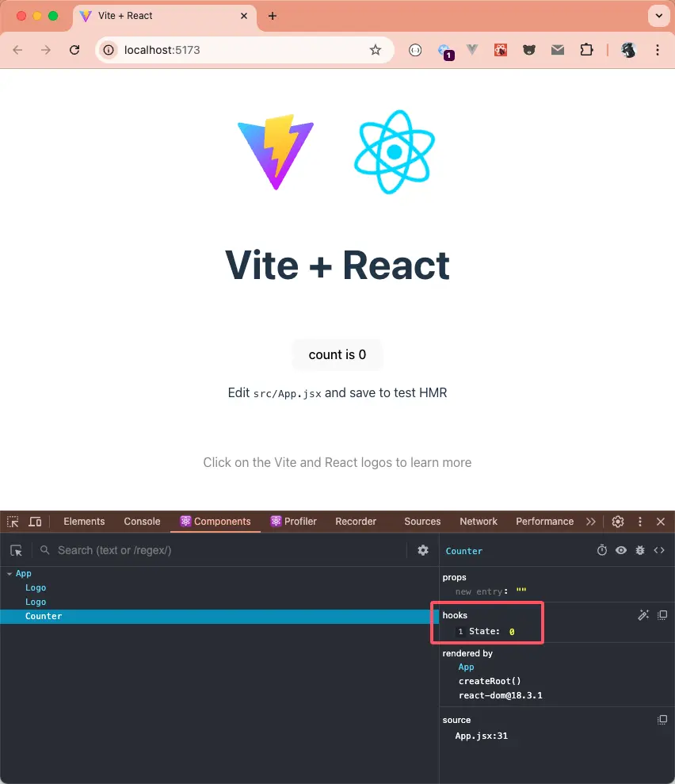Go forward in browser history
This screenshot has height=784, width=675.
pos(46,50)
